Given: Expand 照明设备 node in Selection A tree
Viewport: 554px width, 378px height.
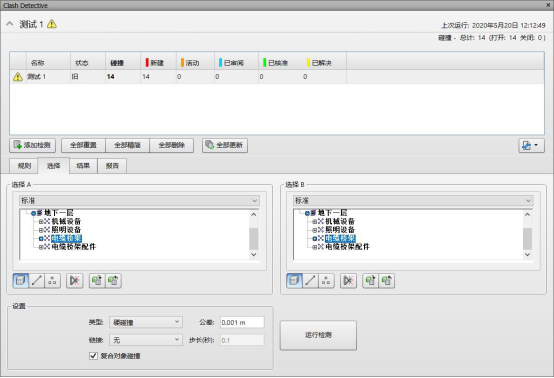Looking at the screenshot, I should pyautogui.click(x=41, y=230).
